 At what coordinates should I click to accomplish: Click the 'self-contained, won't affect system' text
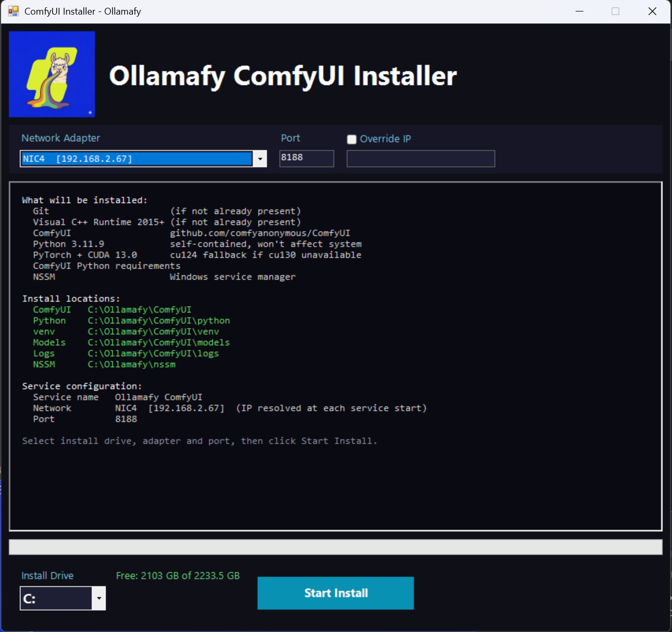[x=266, y=244]
